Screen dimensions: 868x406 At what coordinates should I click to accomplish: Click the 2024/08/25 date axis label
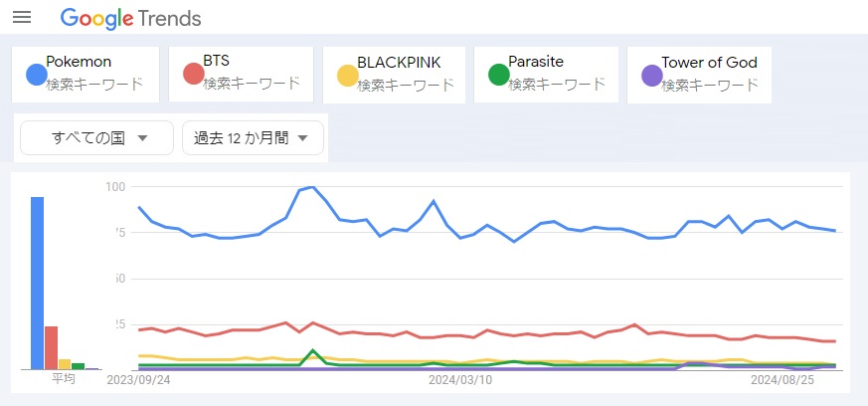pos(782,379)
